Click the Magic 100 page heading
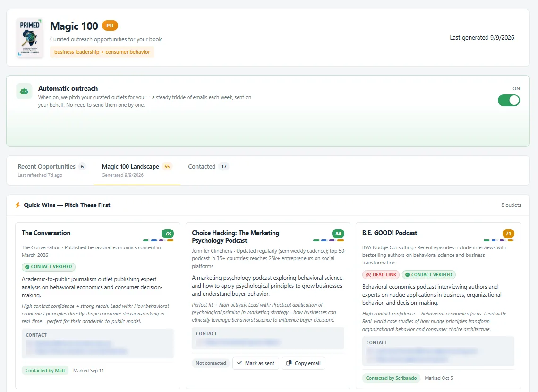 [x=74, y=26]
